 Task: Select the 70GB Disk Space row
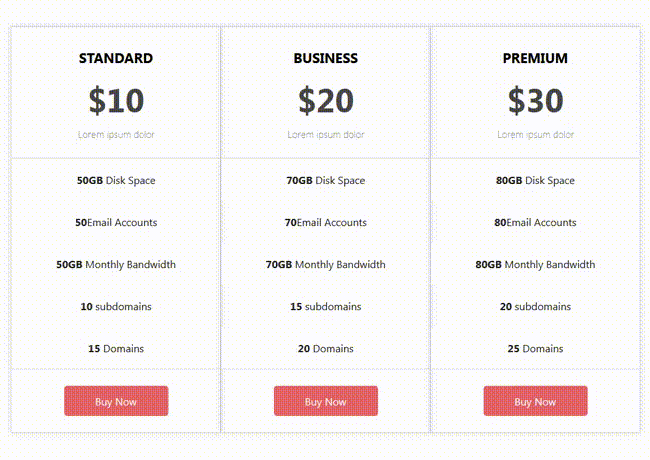[x=326, y=181]
